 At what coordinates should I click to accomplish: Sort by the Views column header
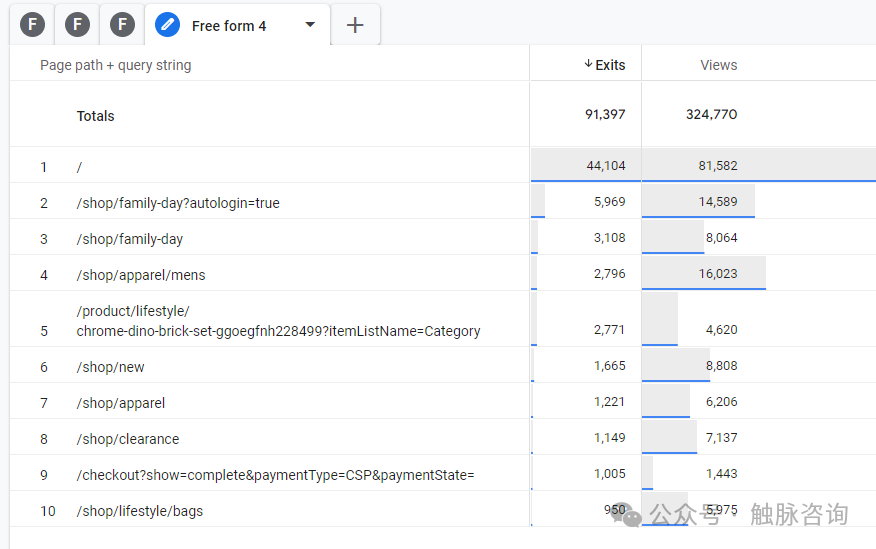[718, 65]
